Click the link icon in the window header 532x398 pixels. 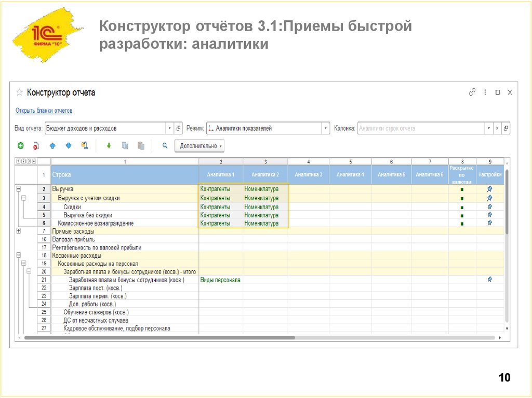472,92
